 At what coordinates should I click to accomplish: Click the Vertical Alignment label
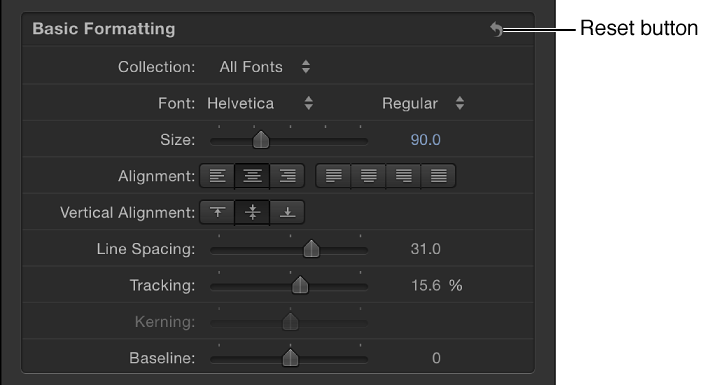(127, 213)
